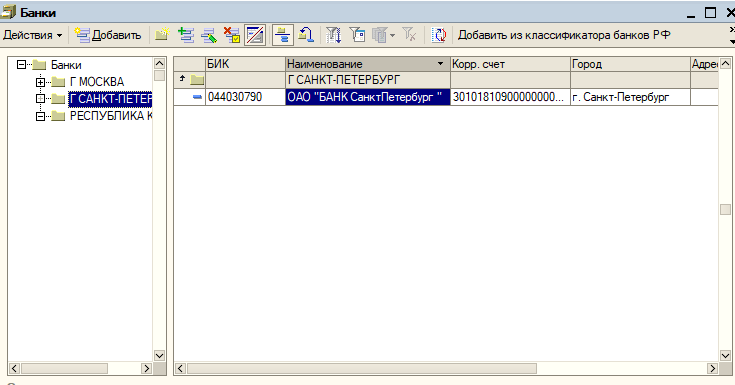
Task: Select the Банки root folder
Action: pos(66,65)
